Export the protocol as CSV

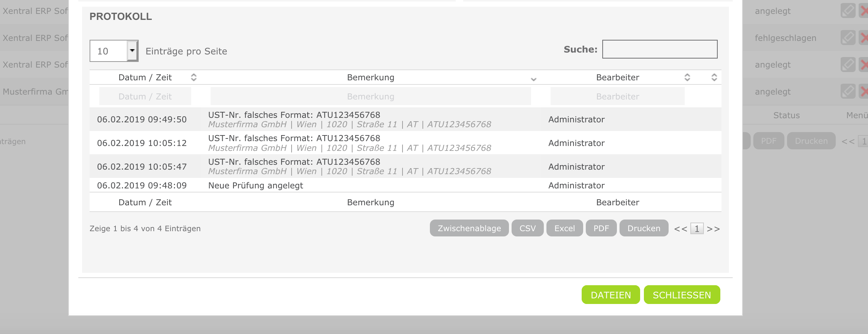point(527,228)
